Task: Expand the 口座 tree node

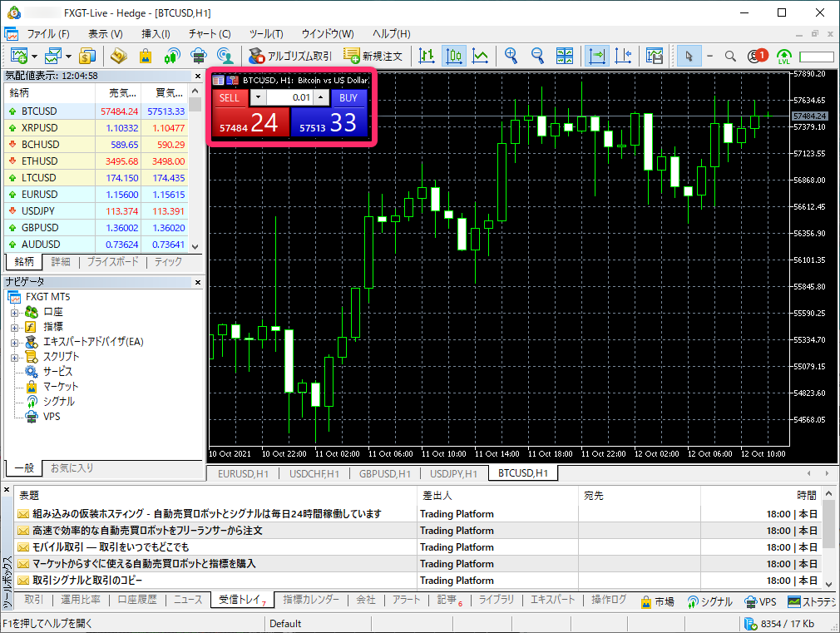Action: [14, 312]
